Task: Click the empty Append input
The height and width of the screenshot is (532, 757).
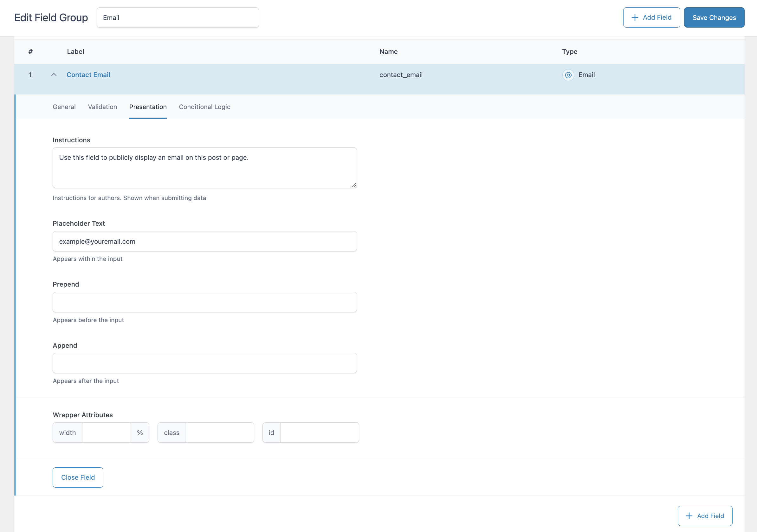Action: click(x=204, y=363)
